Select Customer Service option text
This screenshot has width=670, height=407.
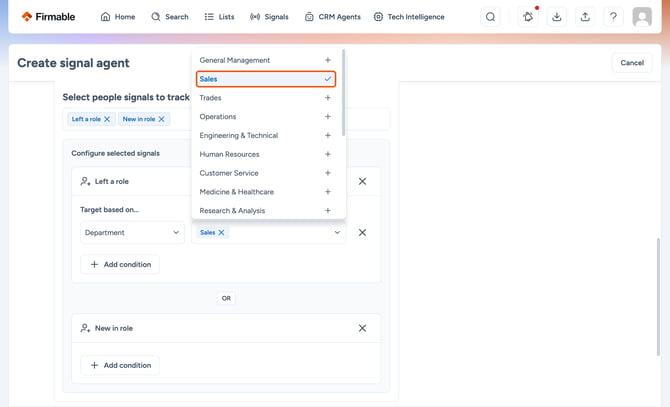tap(229, 173)
